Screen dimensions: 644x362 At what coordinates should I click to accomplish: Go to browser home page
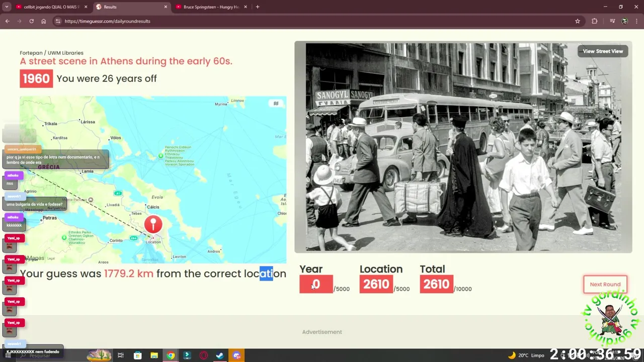[44, 21]
